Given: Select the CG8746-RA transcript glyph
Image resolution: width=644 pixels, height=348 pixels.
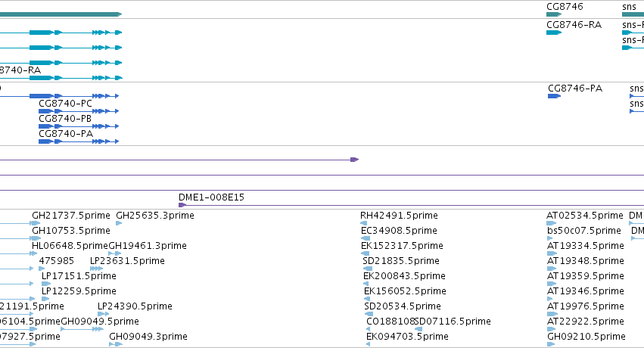Looking at the screenshot, I should tap(554, 33).
